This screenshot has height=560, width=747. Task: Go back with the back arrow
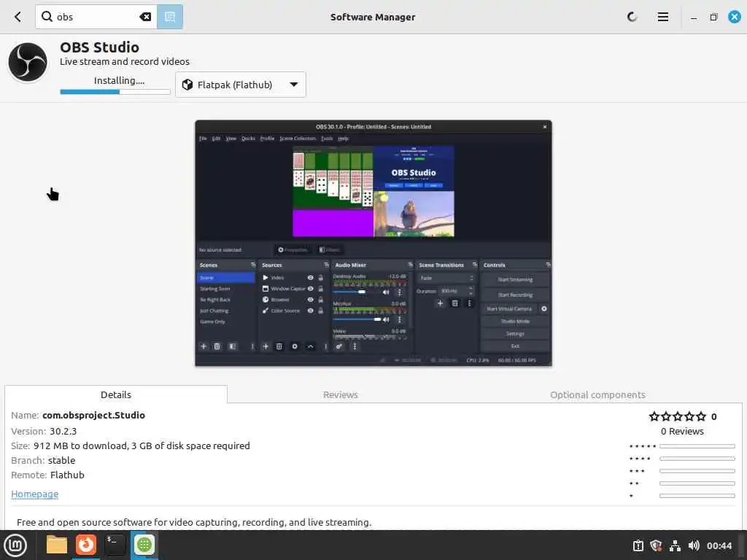[18, 17]
